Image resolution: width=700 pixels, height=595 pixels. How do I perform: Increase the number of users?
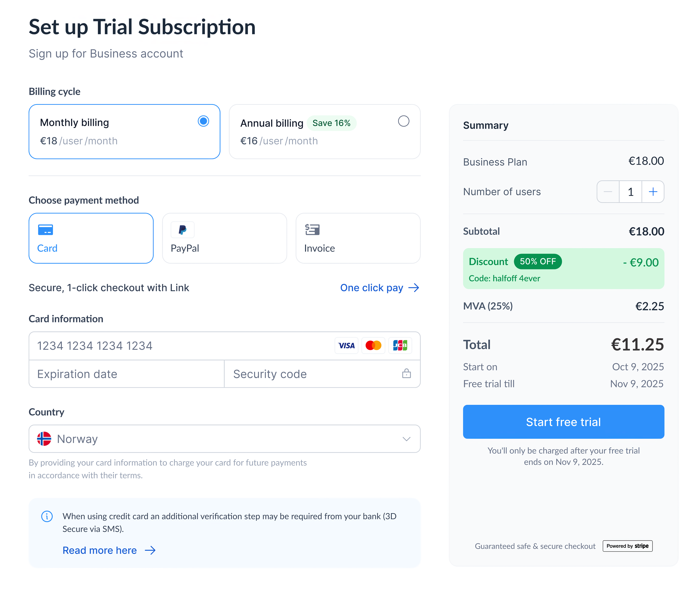[x=653, y=192]
